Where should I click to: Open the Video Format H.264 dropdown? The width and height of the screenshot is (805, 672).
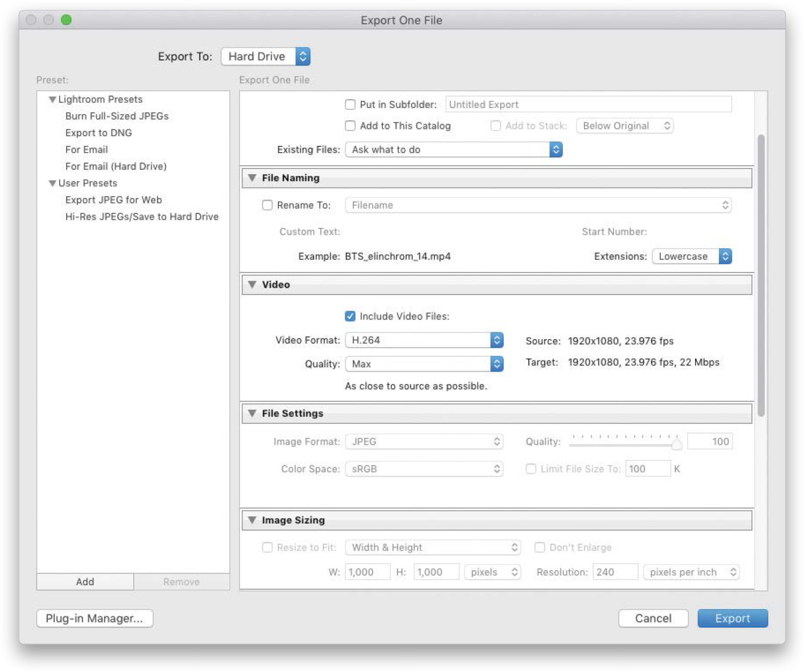pos(424,340)
